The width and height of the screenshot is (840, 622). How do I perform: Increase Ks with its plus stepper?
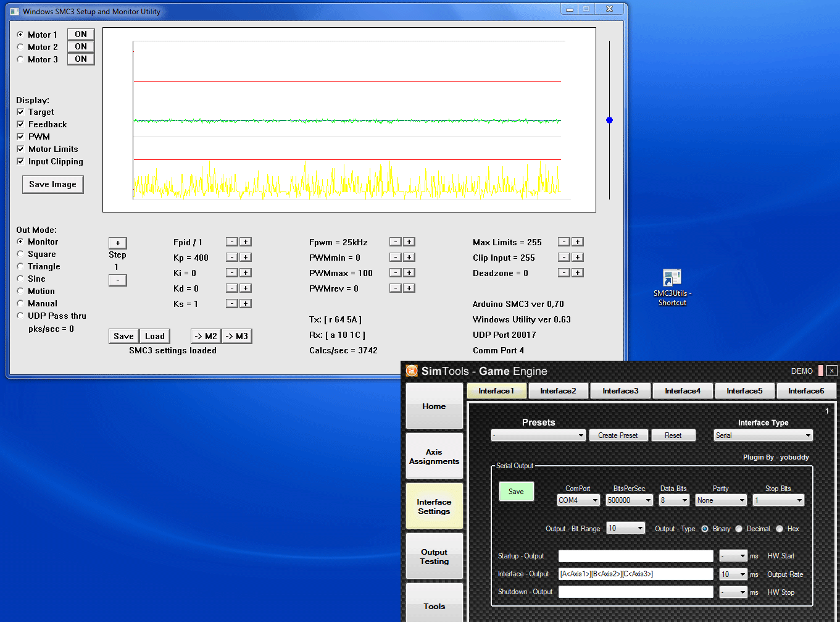coord(246,304)
